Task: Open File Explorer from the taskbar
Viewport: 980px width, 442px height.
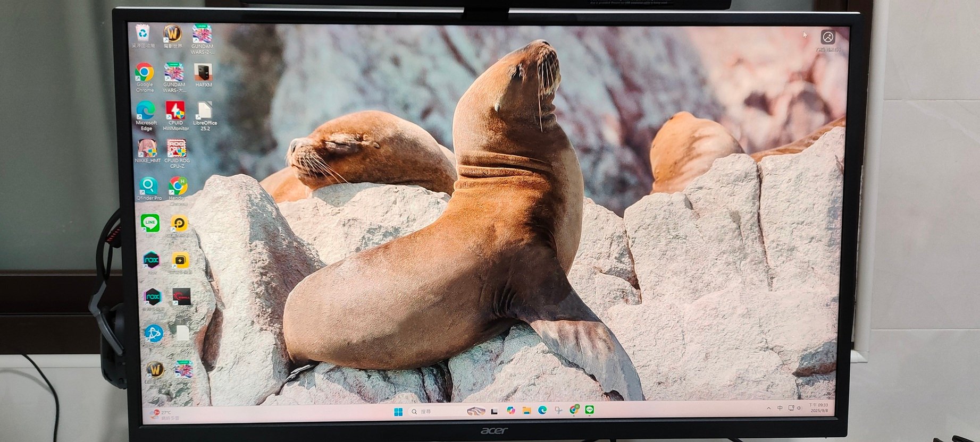Action: 526,410
